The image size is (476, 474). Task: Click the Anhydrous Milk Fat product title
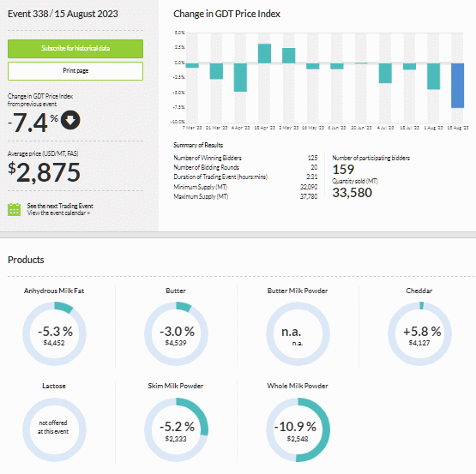click(54, 291)
